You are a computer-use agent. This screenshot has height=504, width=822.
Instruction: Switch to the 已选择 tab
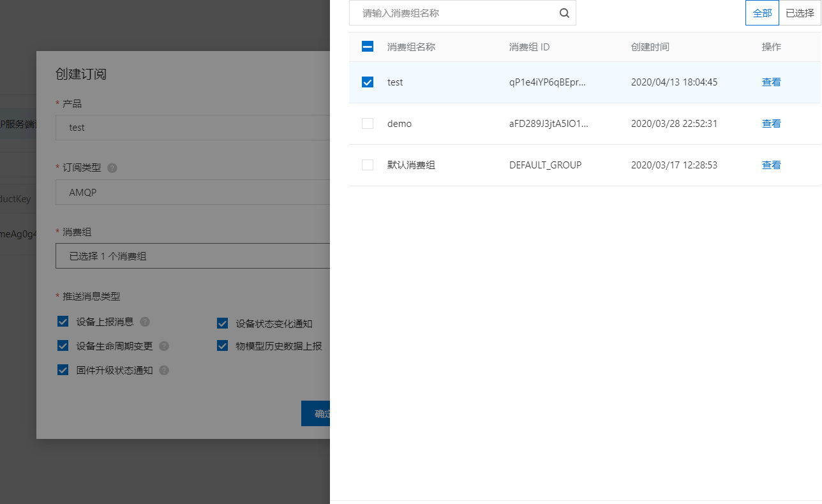click(x=800, y=13)
